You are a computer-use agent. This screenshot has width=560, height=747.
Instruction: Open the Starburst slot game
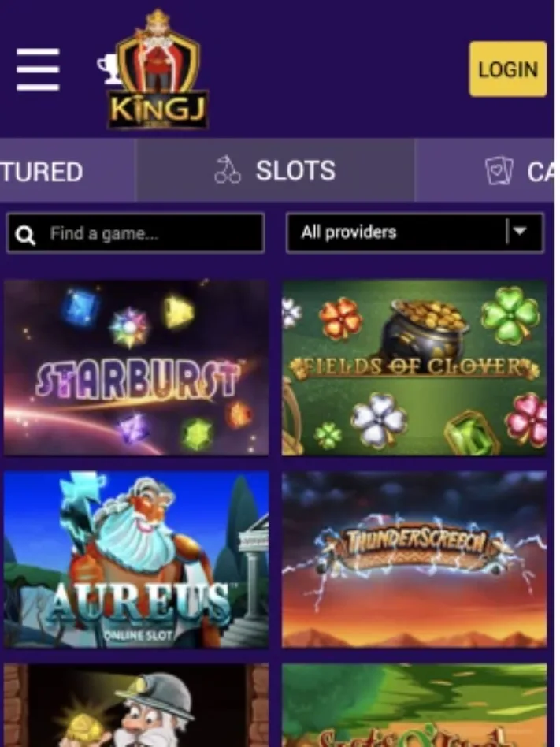coord(136,367)
